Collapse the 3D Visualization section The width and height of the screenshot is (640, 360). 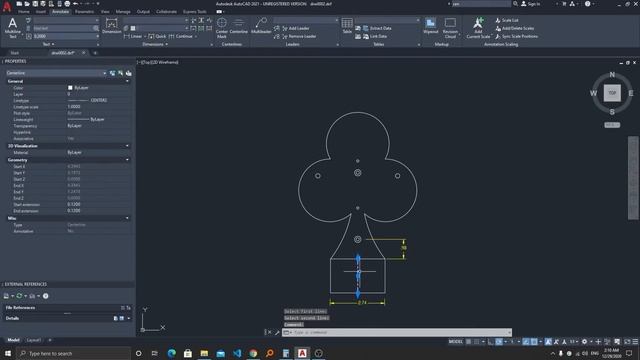(127, 146)
